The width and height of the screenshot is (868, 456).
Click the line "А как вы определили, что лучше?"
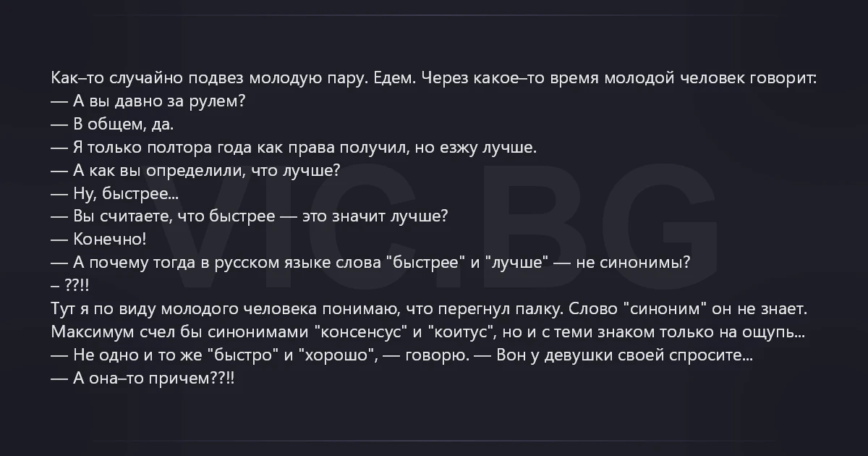coord(206,171)
